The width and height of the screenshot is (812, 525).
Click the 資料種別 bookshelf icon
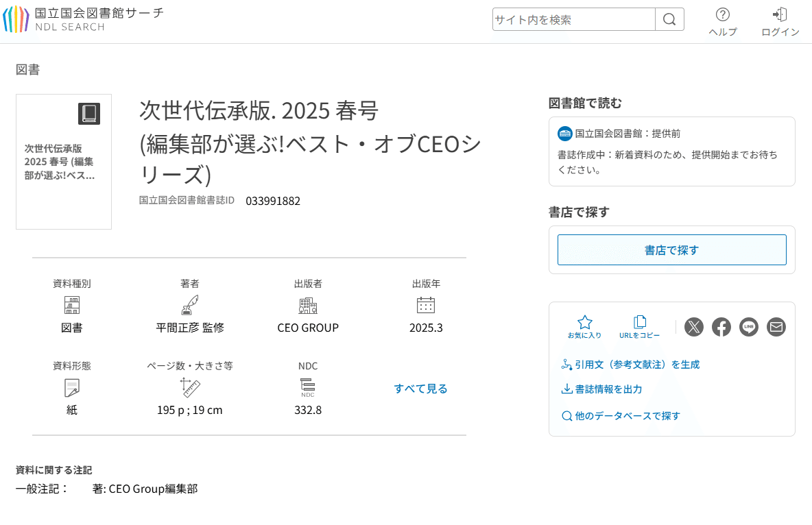[72, 305]
